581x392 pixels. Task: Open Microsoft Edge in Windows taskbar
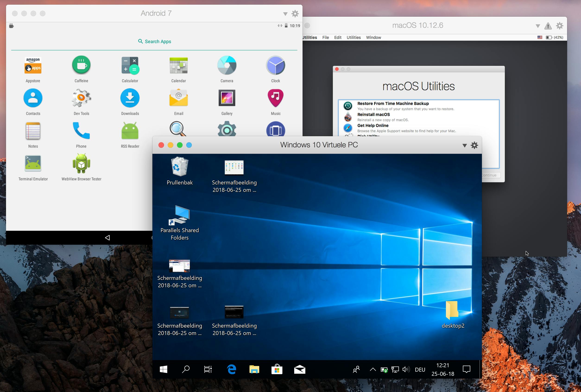pyautogui.click(x=231, y=369)
